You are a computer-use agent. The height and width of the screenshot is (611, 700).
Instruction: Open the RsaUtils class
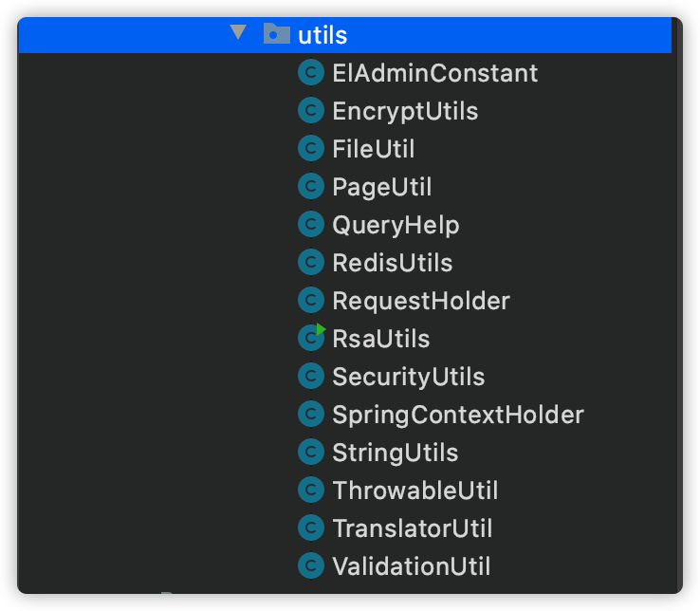click(x=381, y=339)
